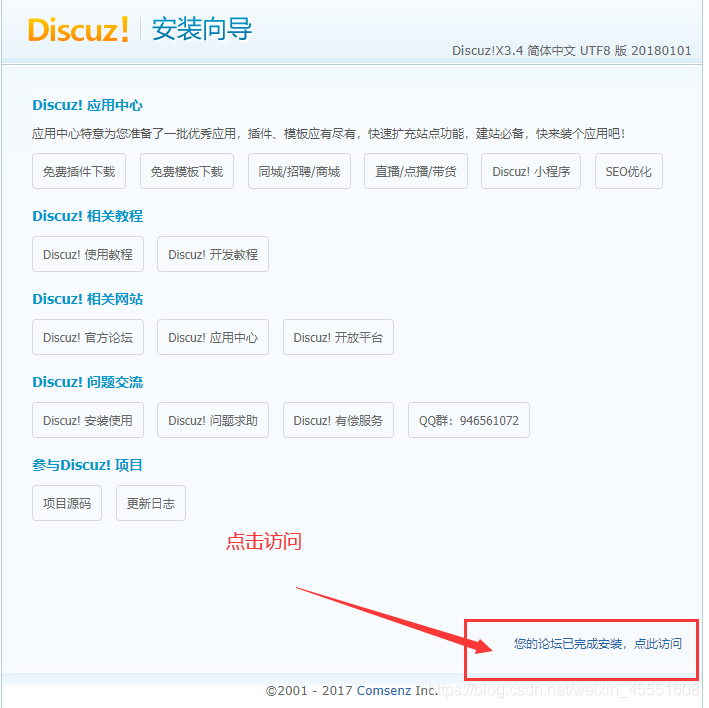Click the Discuz! 应用中心 section heading
Screen dimensions: 709x708
pos(87,105)
